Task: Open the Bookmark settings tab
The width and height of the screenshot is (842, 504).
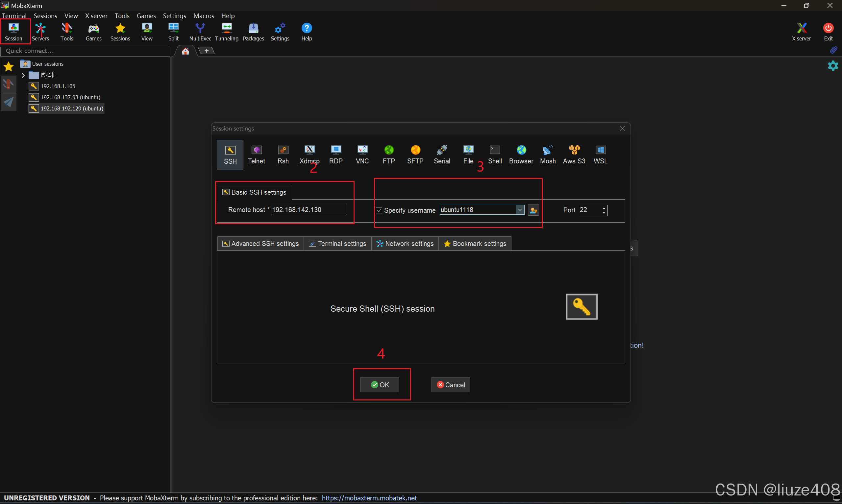Action: 475,244
